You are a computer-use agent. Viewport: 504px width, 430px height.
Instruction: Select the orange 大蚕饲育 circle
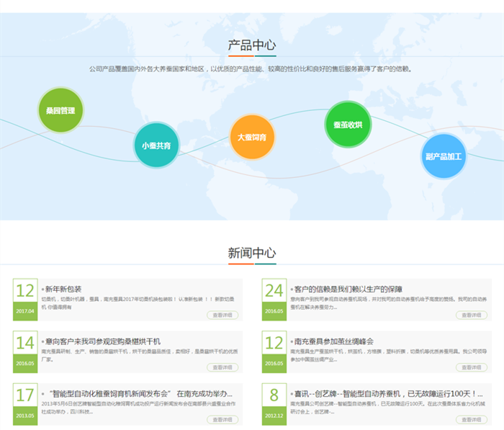point(252,137)
